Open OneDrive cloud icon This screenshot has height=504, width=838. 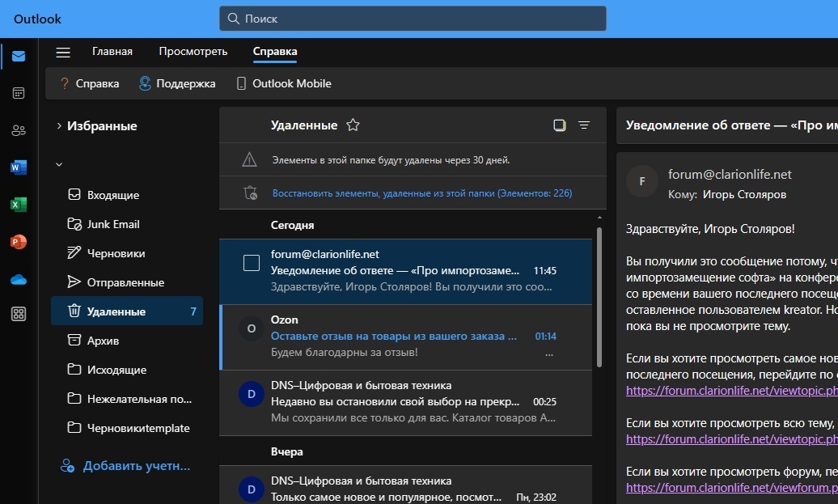coord(19,279)
